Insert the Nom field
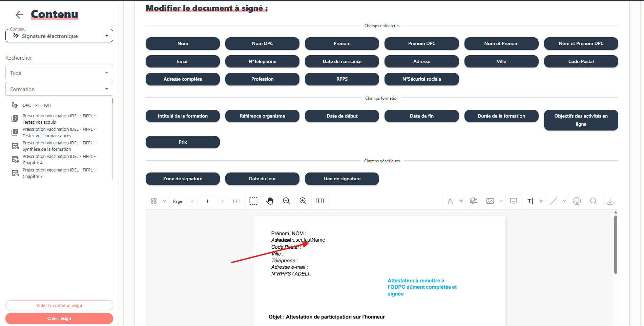Viewport: 644px width, 326px height. click(x=183, y=43)
